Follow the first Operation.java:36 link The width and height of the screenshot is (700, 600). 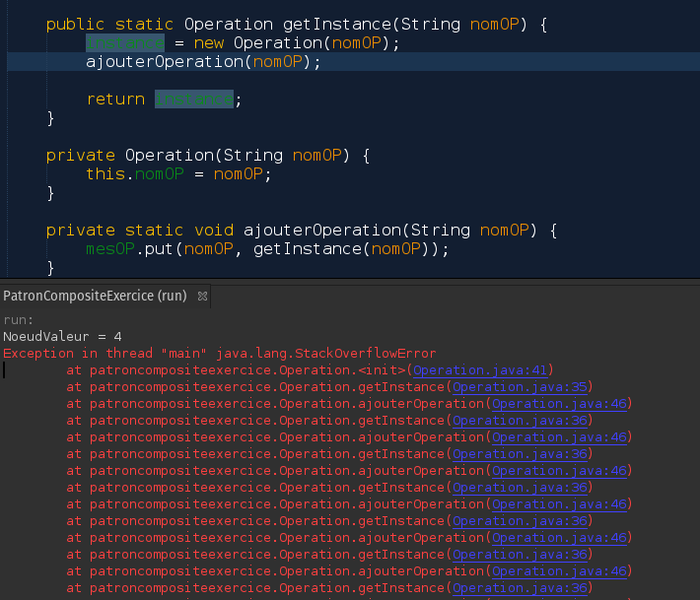(x=520, y=421)
